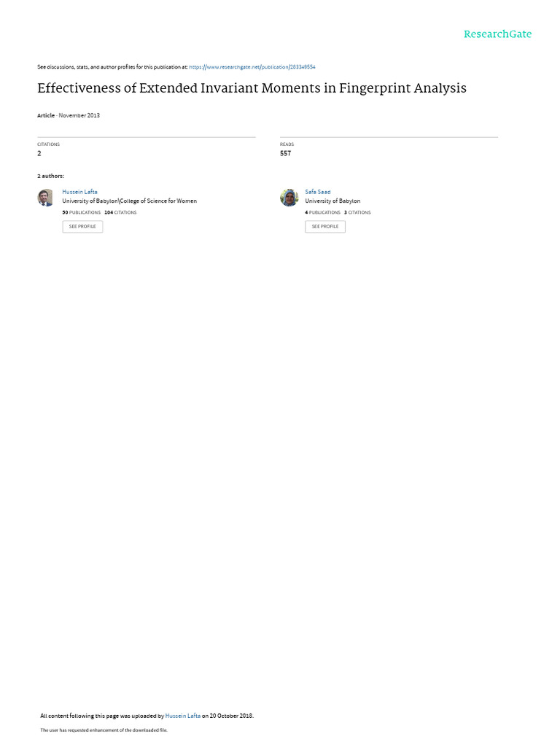
Task: Click Safa Saad's profile photo
Action: click(289, 198)
